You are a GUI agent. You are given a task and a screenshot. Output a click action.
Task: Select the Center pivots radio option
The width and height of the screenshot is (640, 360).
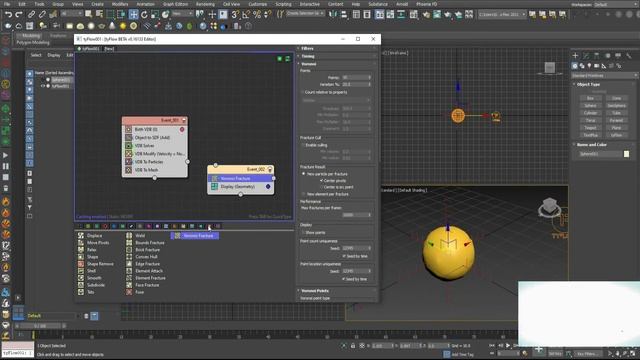321,180
